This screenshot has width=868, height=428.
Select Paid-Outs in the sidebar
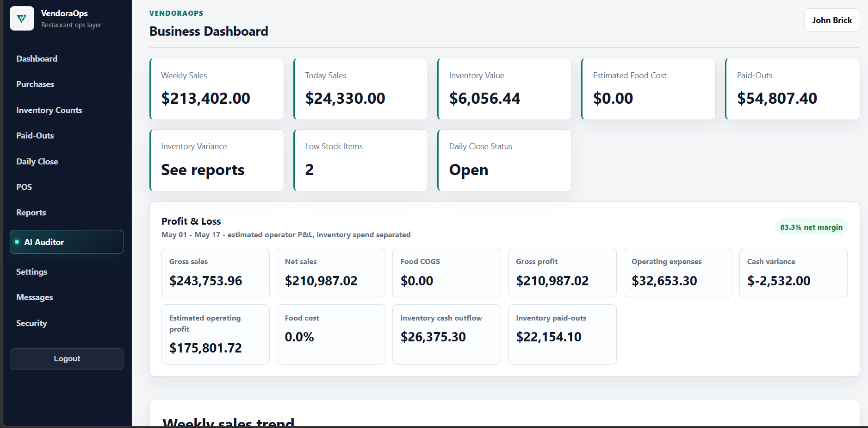pos(35,136)
